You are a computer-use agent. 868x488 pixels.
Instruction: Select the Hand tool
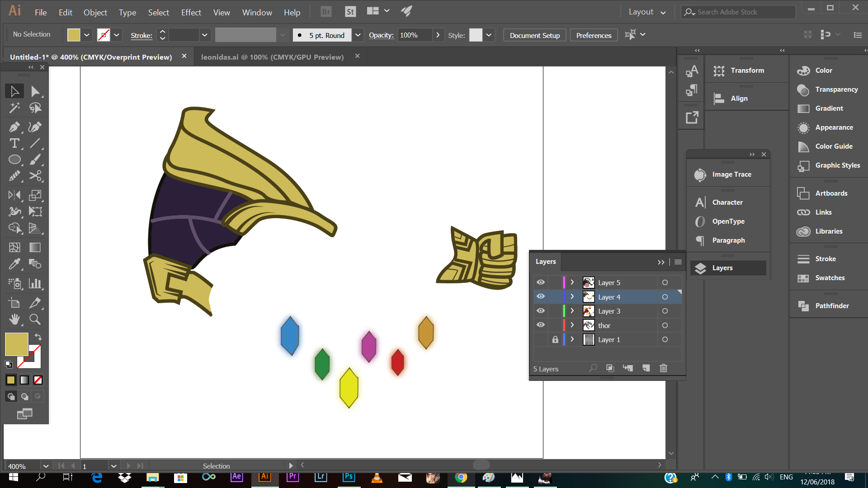pos(14,319)
